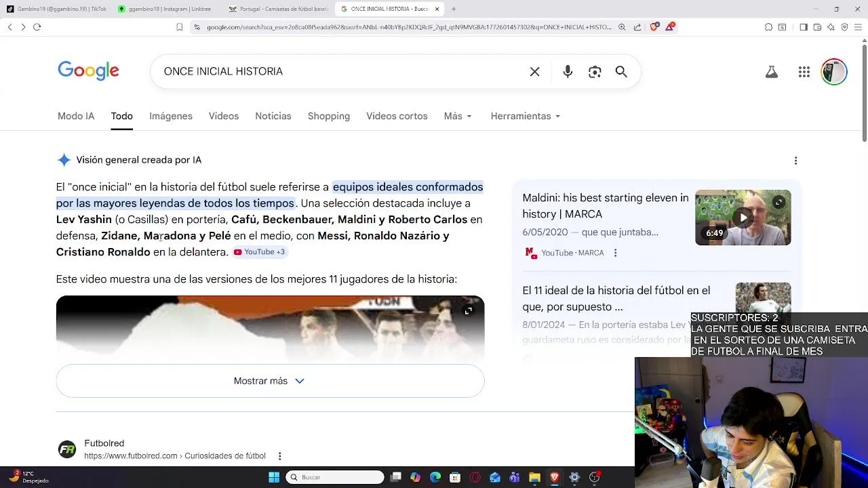Open Google Search Labs flask icon

(x=772, y=72)
